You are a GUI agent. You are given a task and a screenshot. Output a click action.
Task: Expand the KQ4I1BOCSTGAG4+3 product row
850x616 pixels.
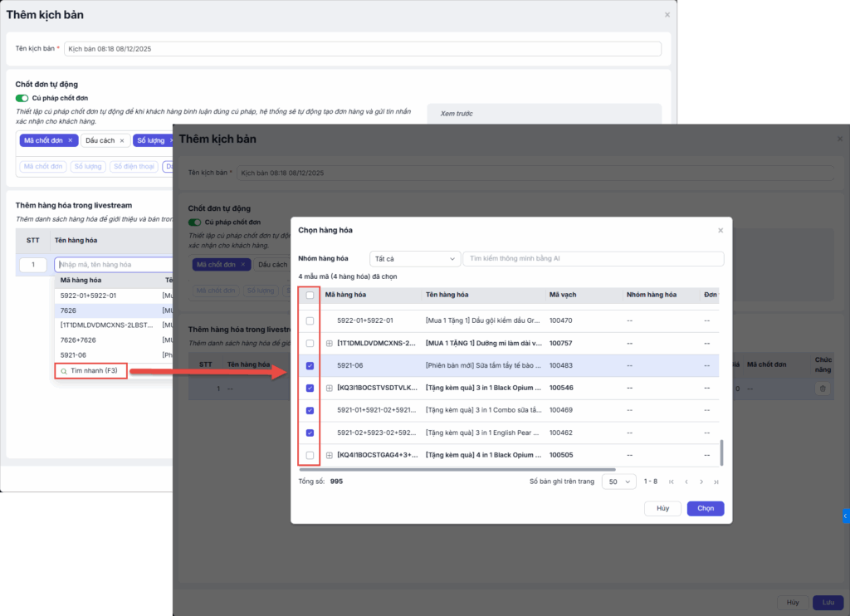(x=329, y=456)
